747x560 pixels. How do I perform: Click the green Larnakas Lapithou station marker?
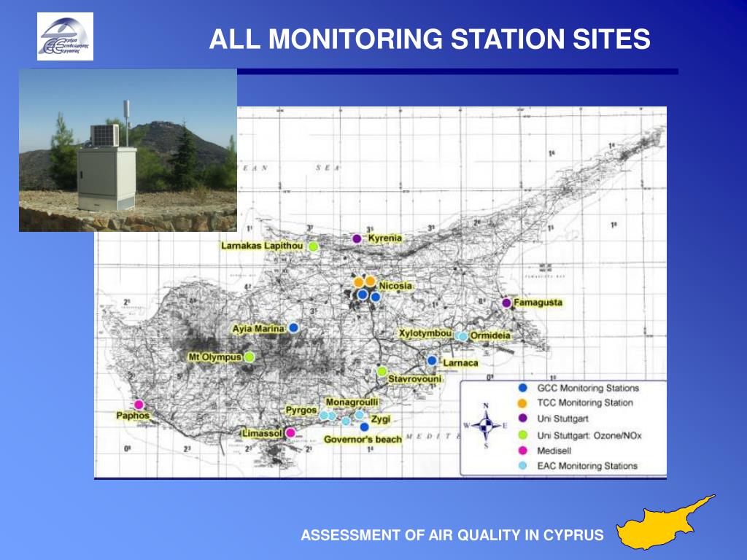coord(313,246)
